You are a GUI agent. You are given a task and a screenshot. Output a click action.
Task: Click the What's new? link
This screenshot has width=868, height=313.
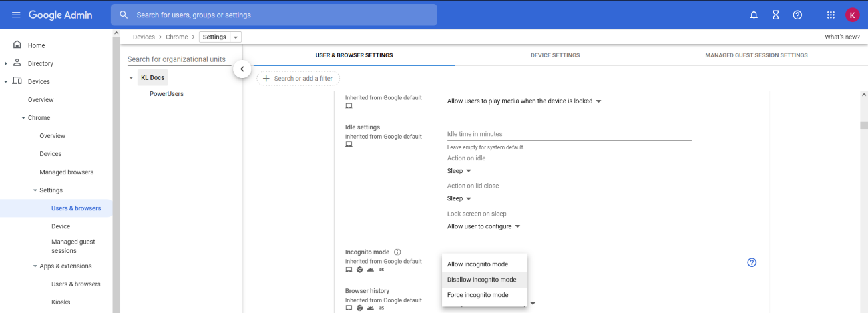pyautogui.click(x=842, y=37)
